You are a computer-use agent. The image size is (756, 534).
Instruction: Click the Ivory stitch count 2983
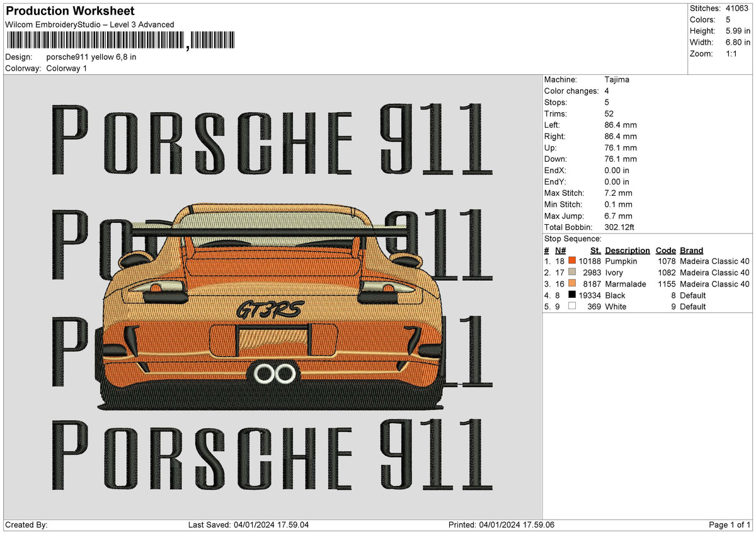[x=592, y=272]
